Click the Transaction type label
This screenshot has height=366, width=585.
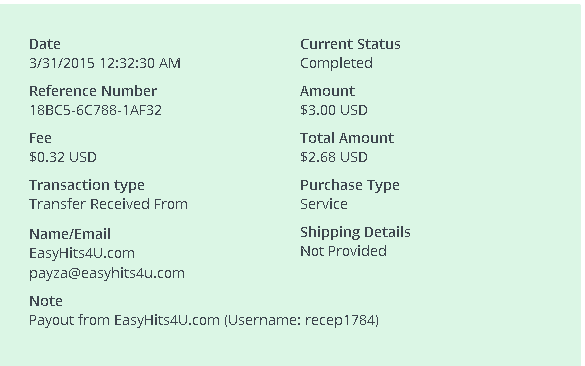point(87,185)
